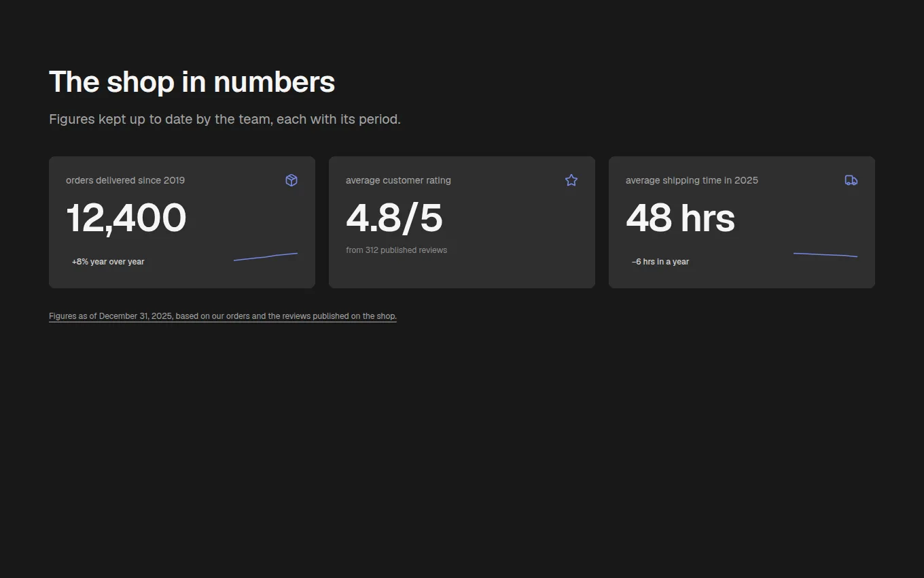Click the '48 hrs' shipping figure

(x=680, y=218)
